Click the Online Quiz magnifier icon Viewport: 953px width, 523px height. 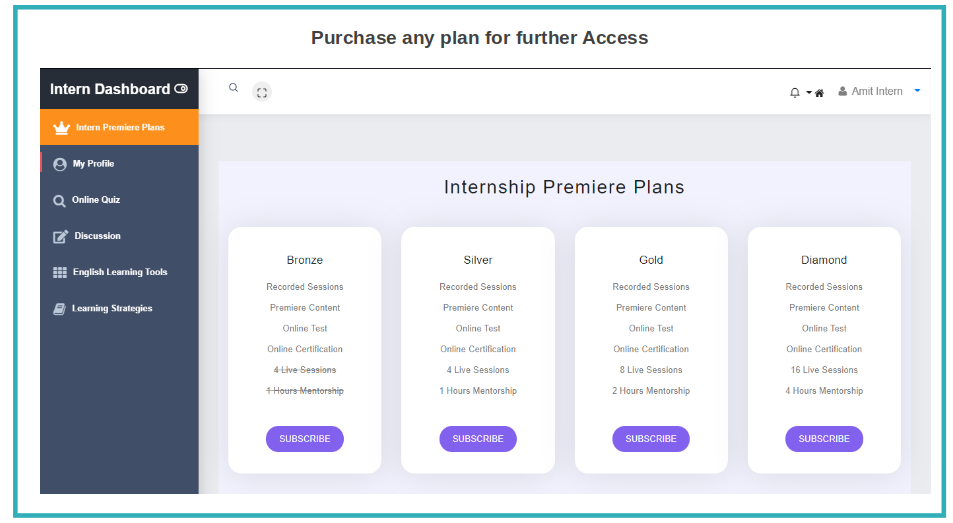point(59,200)
